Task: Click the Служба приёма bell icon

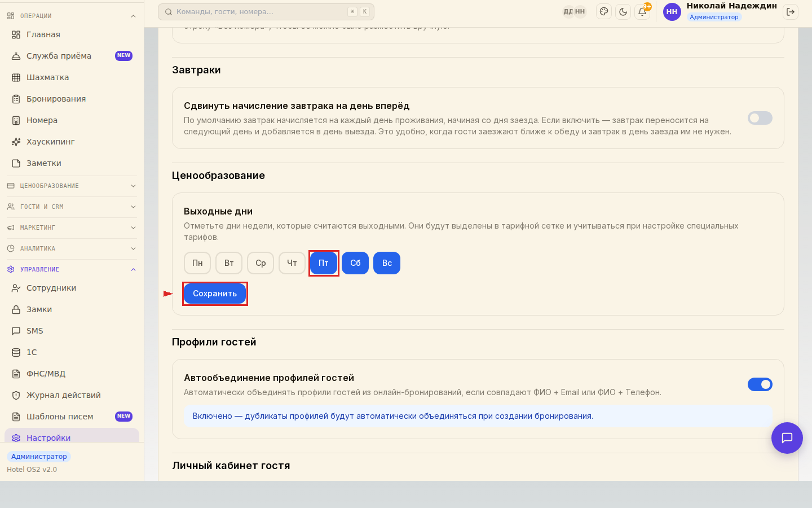Action: click(x=16, y=56)
